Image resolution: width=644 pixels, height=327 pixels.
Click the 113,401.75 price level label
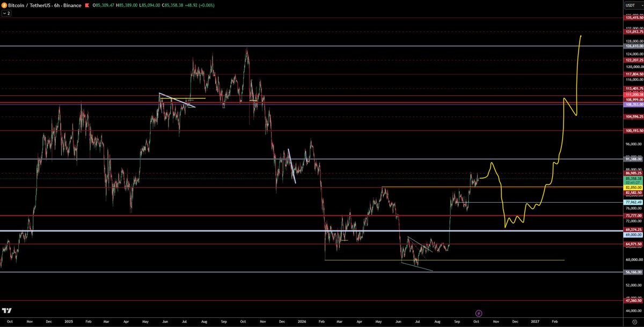(634, 88)
